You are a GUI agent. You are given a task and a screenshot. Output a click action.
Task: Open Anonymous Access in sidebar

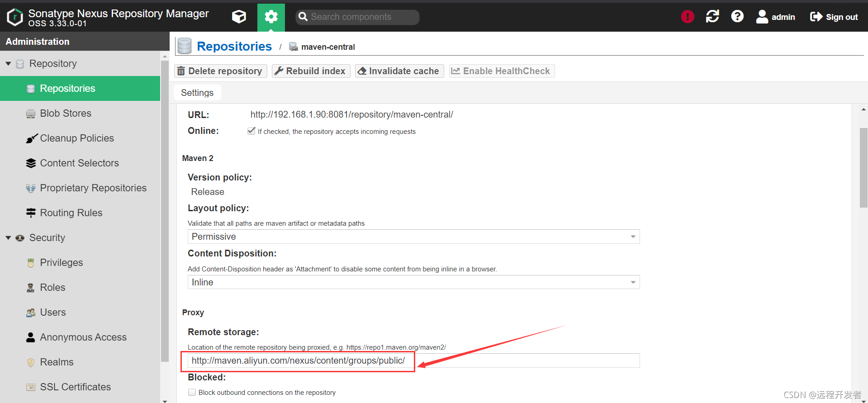pos(83,337)
